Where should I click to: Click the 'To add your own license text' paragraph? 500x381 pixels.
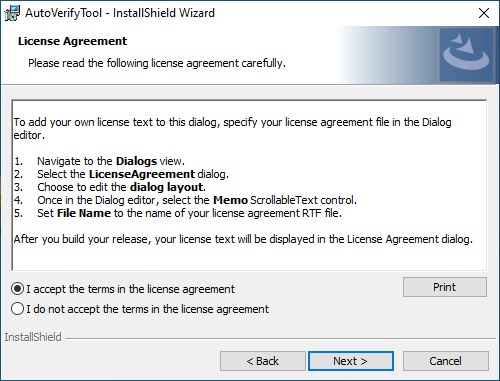[x=232, y=129]
